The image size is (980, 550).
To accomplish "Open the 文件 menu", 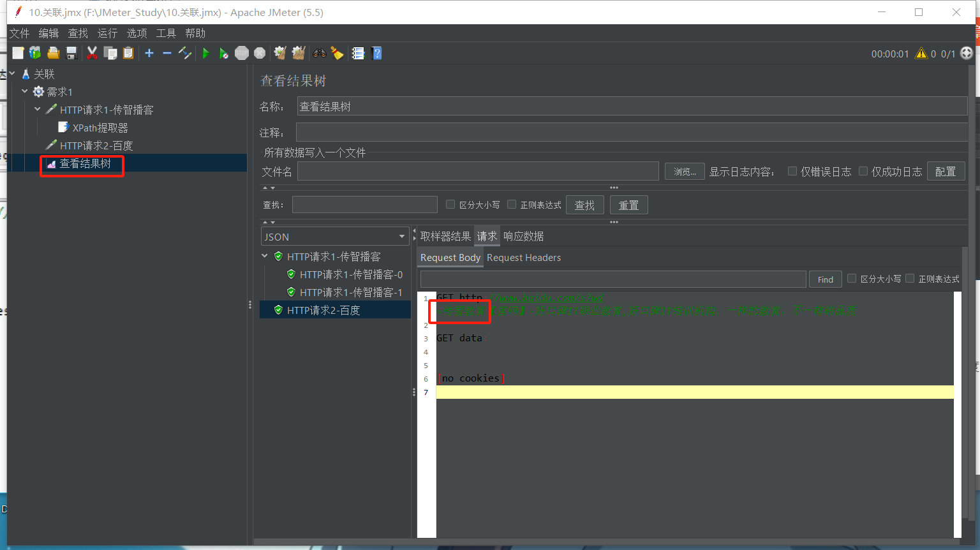I will click(x=19, y=33).
